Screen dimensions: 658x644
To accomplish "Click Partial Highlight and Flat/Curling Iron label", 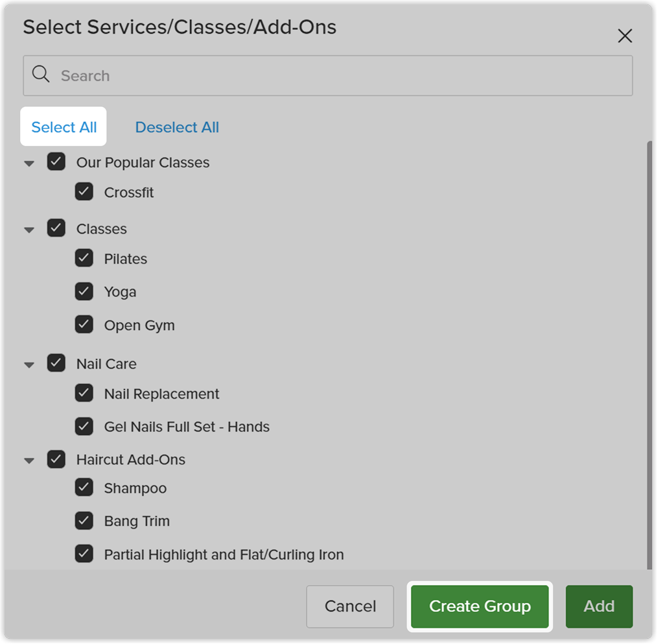I will click(224, 555).
